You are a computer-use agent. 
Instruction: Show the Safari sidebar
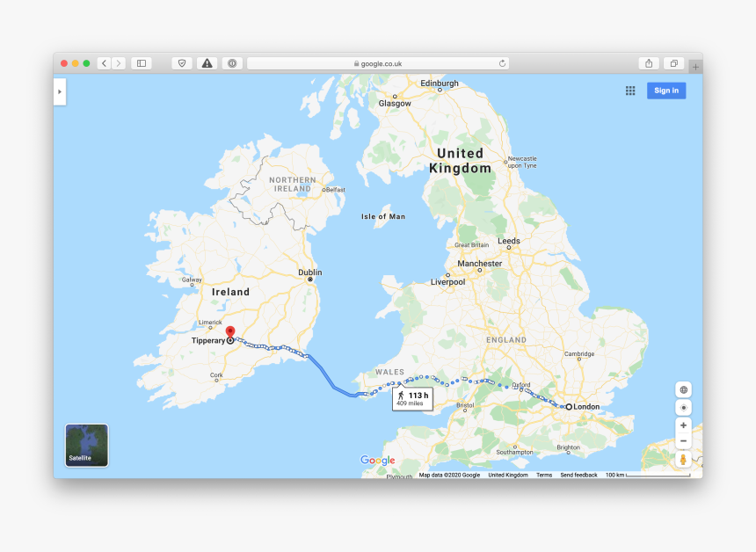142,63
